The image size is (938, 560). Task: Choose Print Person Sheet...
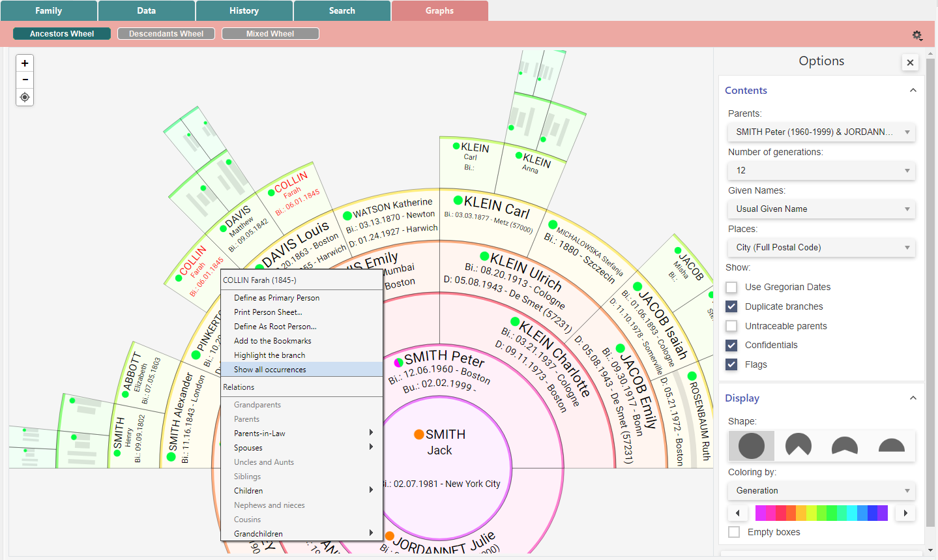click(x=302, y=312)
